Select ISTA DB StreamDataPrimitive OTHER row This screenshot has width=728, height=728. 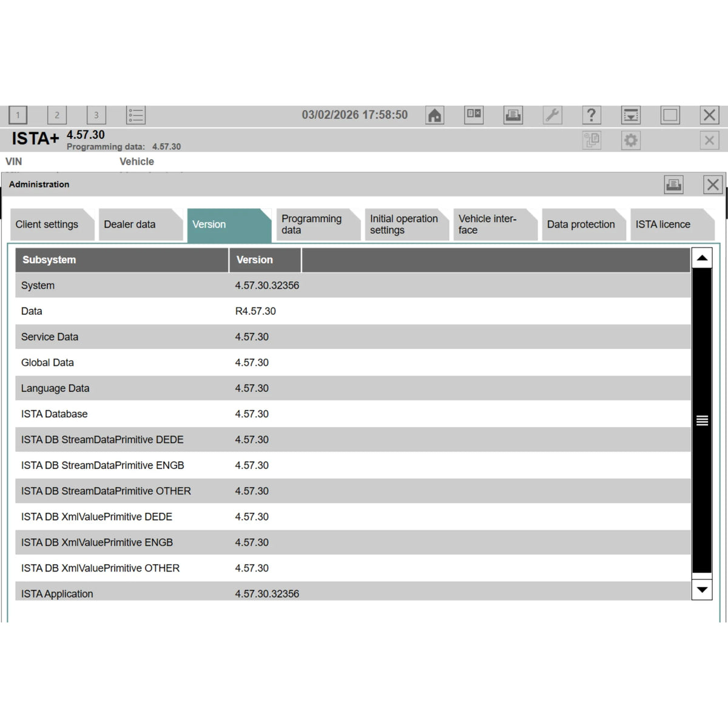tap(353, 491)
